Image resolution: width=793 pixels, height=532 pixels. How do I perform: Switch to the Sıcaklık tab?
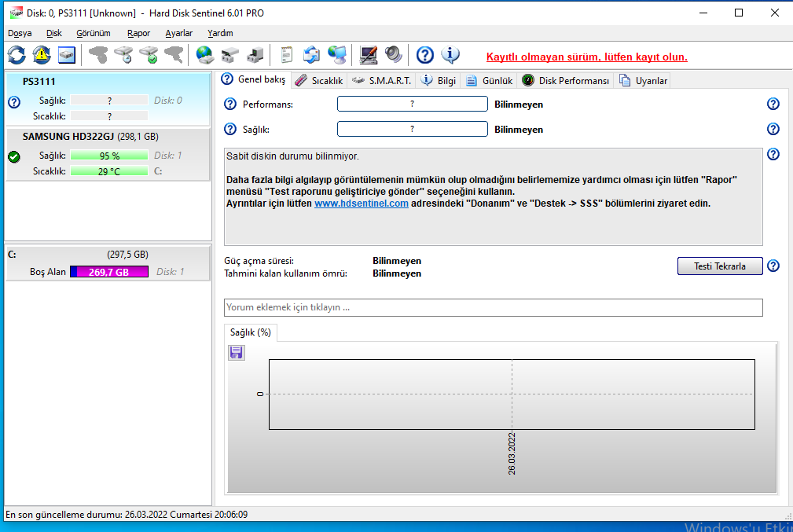pos(319,80)
